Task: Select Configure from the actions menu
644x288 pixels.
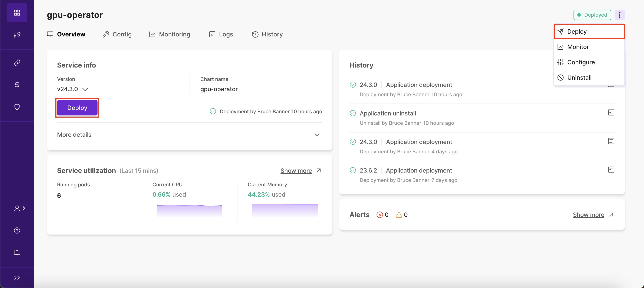Action: [x=589, y=62]
